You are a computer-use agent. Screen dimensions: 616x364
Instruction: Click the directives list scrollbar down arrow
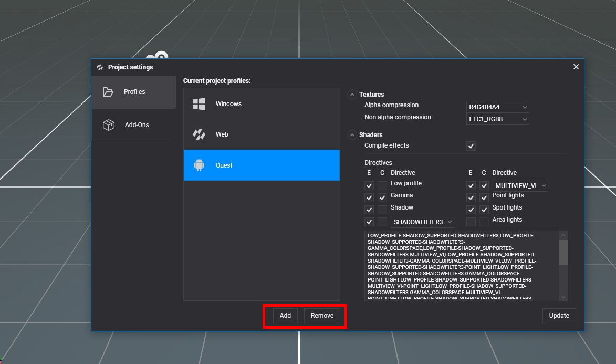point(563,297)
